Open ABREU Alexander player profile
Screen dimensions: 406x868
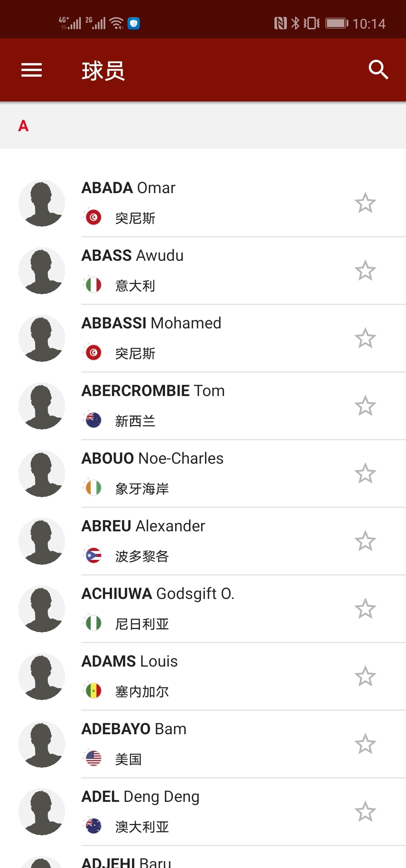203,541
